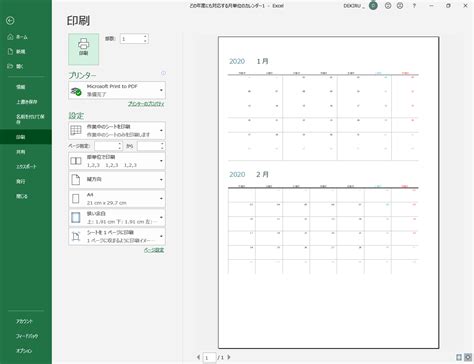Open the シートを1ページに印刷 scaling dropdown

click(117, 236)
